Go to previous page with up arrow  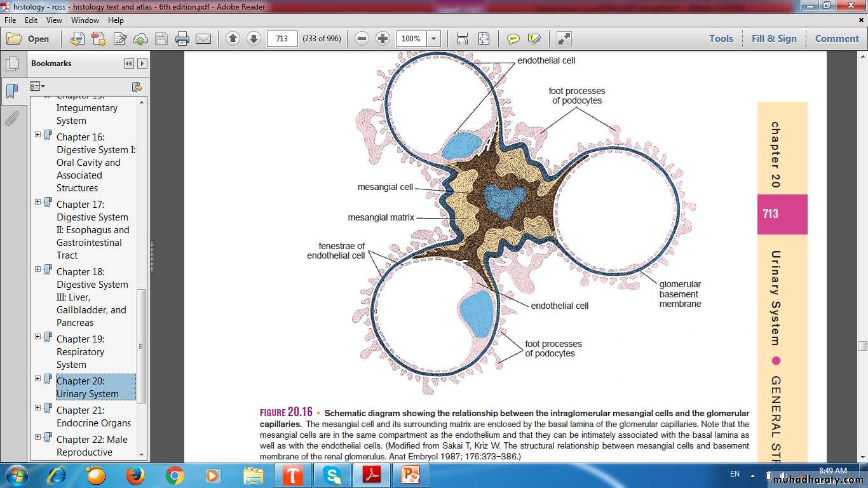(233, 39)
